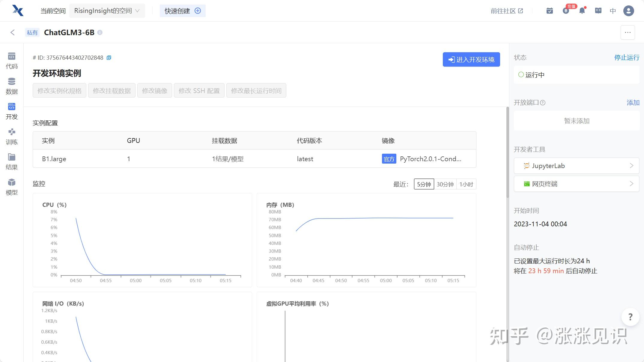Click 修改 SSH 配置 button
The image size is (644, 362).
pos(199,90)
